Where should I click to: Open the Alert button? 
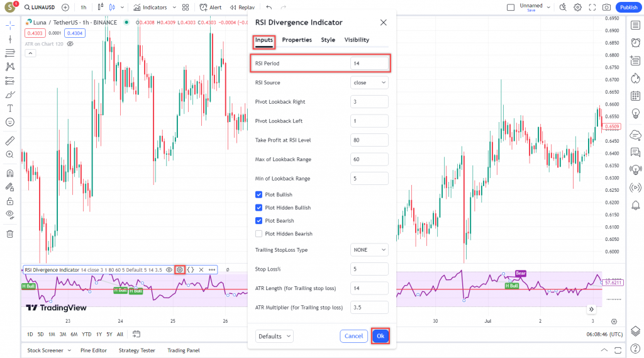tap(211, 8)
